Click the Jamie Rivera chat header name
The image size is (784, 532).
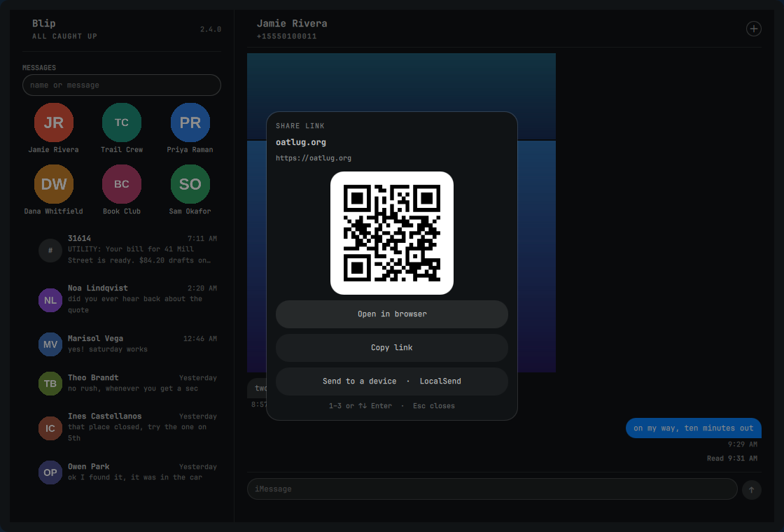(x=292, y=24)
